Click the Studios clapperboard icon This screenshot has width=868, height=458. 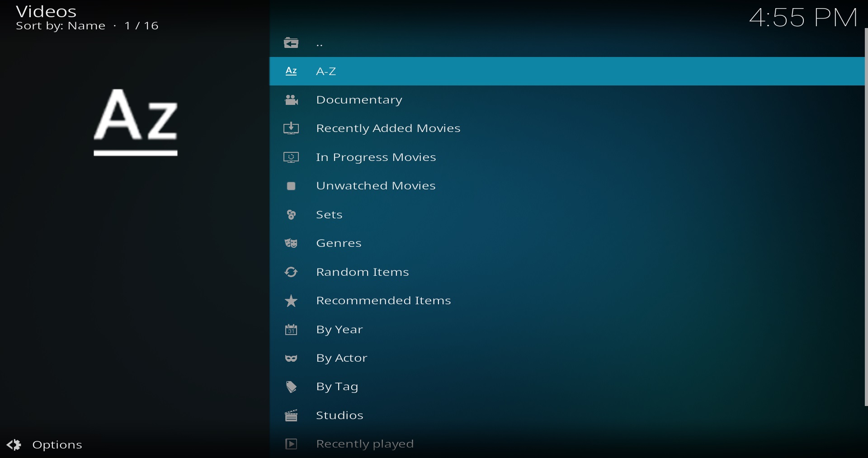(291, 416)
